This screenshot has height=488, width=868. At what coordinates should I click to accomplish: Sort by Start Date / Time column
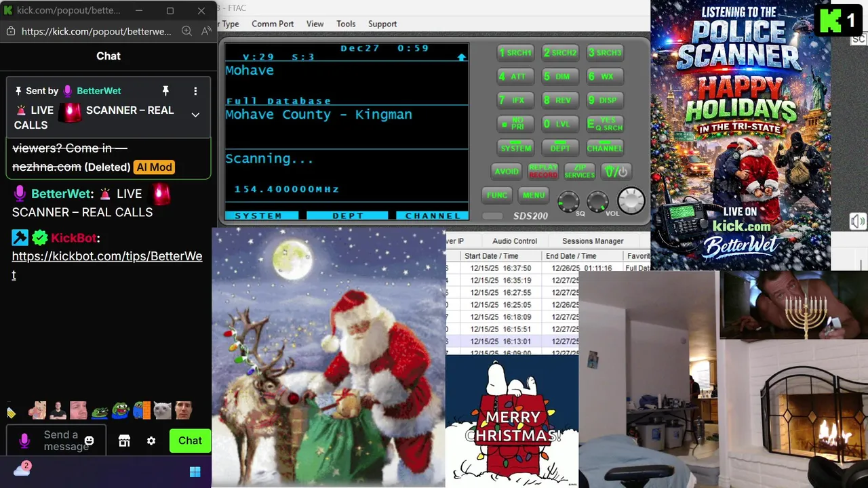pos(500,256)
